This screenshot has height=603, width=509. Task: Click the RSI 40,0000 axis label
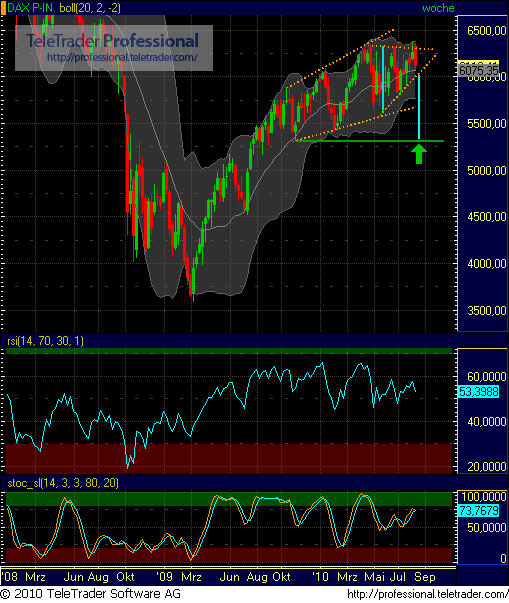click(487, 422)
